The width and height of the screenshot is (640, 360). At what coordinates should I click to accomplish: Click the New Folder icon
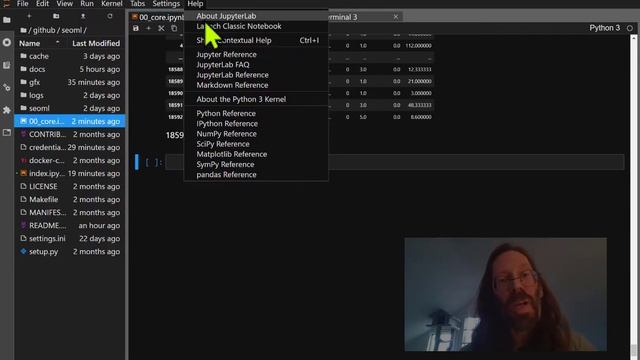tap(56, 16)
